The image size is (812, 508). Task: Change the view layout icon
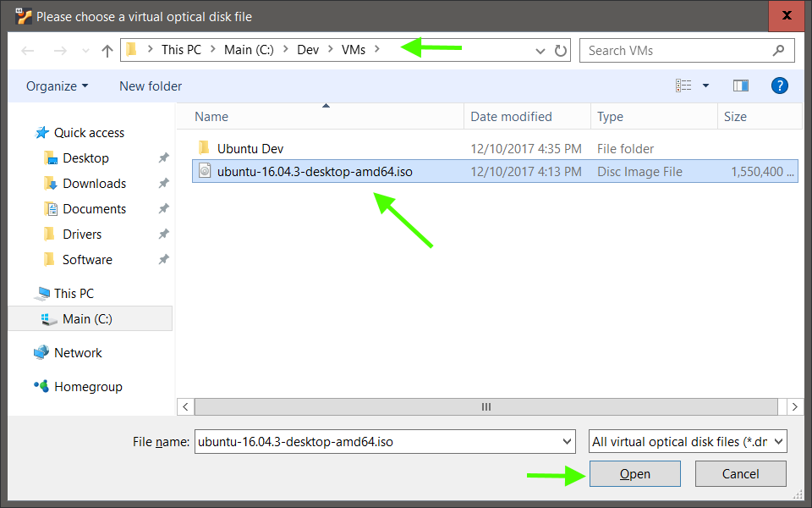point(683,86)
